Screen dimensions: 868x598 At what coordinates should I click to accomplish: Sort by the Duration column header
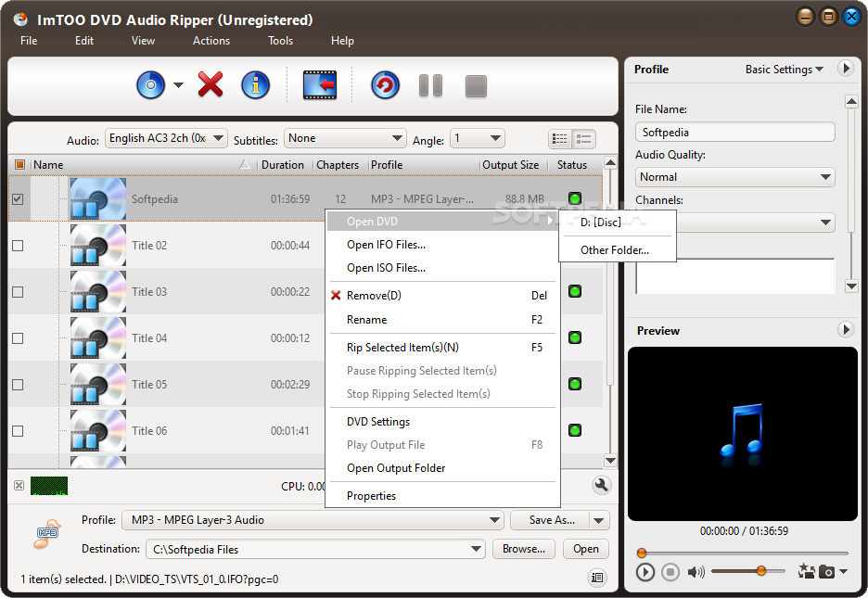283,165
